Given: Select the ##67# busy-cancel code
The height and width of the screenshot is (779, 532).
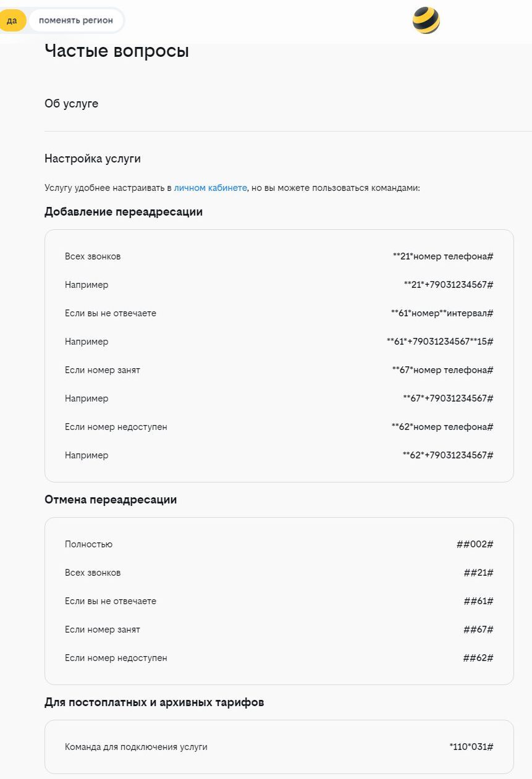Looking at the screenshot, I should click(478, 630).
